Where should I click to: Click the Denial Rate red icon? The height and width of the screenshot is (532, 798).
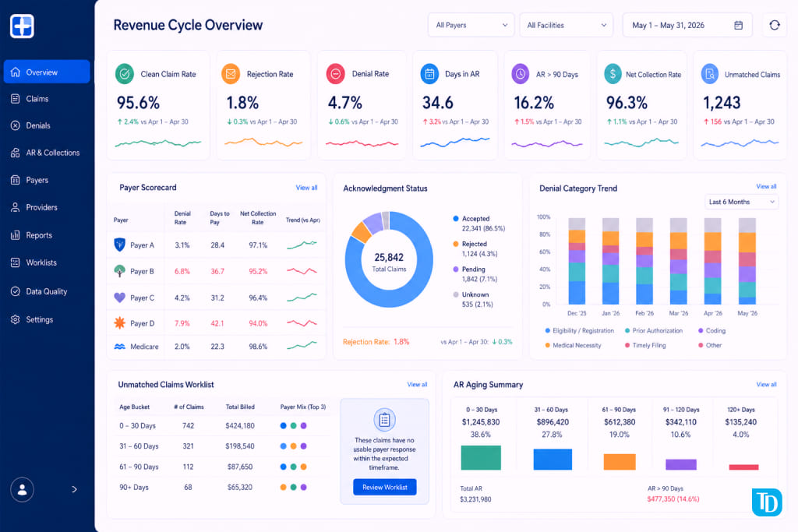335,74
